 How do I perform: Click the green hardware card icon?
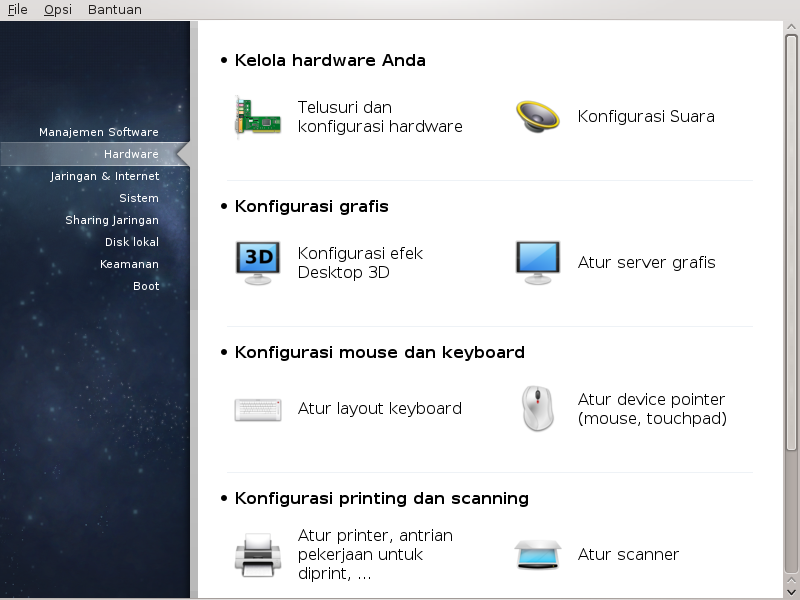click(258, 117)
